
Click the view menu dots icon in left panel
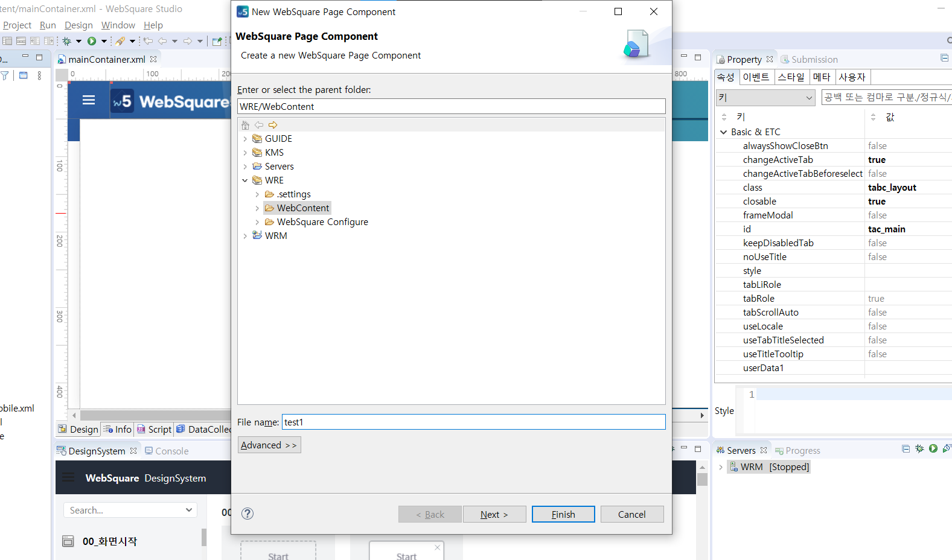39,75
